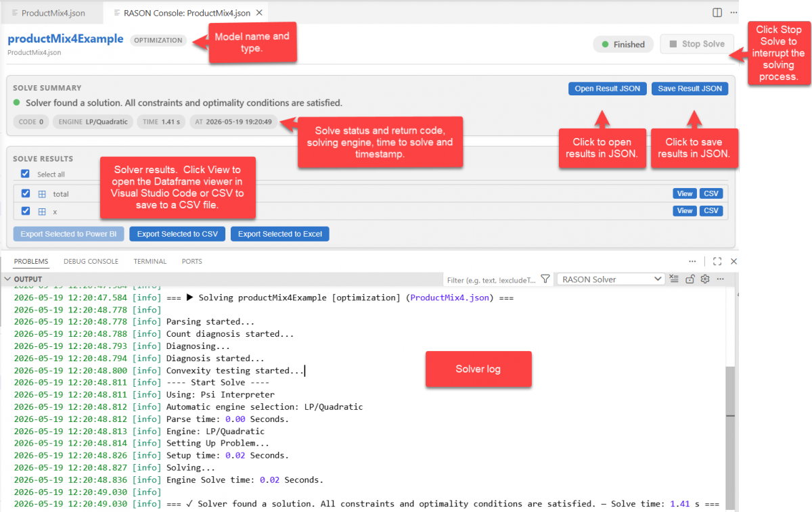Click the grid icon next to total
This screenshot has width=812, height=512.
point(42,194)
